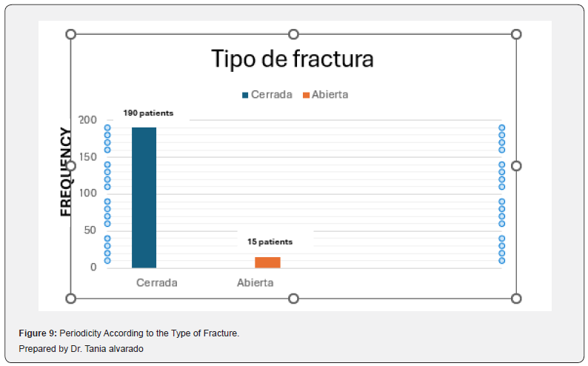Click the bottom-right chart resize handle
Screen dimensions: 588x366
516,299
